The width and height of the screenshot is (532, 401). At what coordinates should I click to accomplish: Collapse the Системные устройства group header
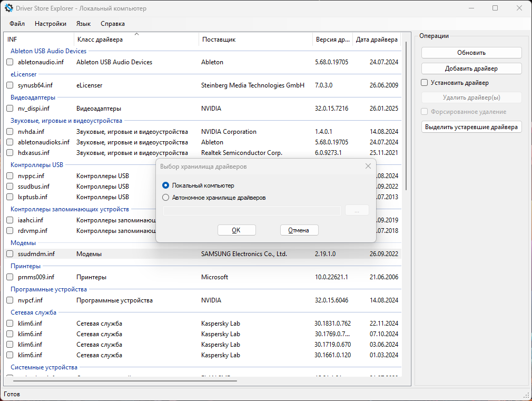(44, 367)
